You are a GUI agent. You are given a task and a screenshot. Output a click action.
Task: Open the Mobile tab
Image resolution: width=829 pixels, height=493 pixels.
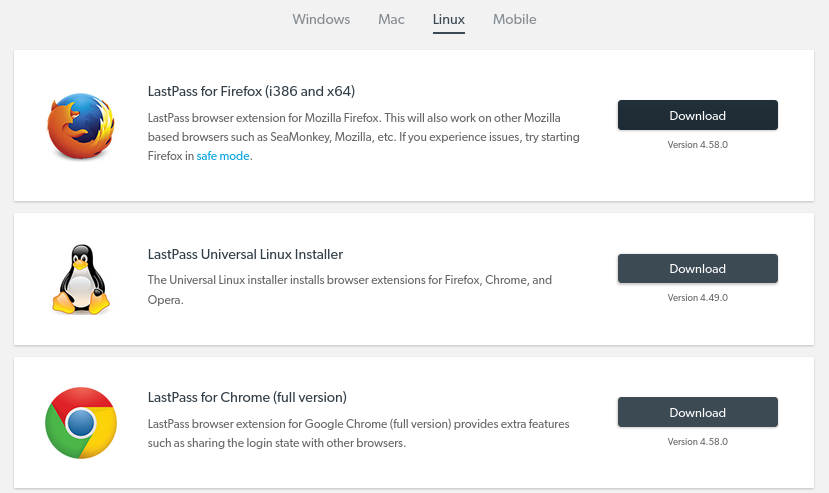click(x=514, y=19)
